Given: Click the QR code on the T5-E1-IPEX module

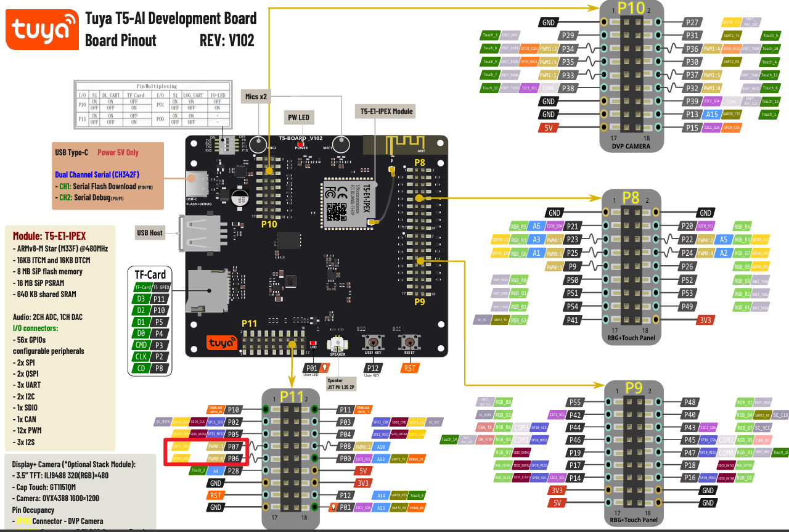Looking at the screenshot, I should [336, 212].
